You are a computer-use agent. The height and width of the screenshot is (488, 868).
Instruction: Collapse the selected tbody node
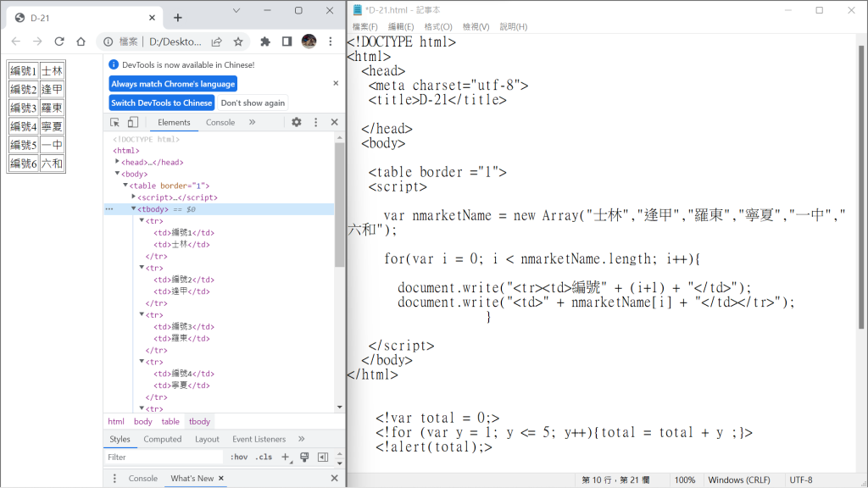(133, 208)
